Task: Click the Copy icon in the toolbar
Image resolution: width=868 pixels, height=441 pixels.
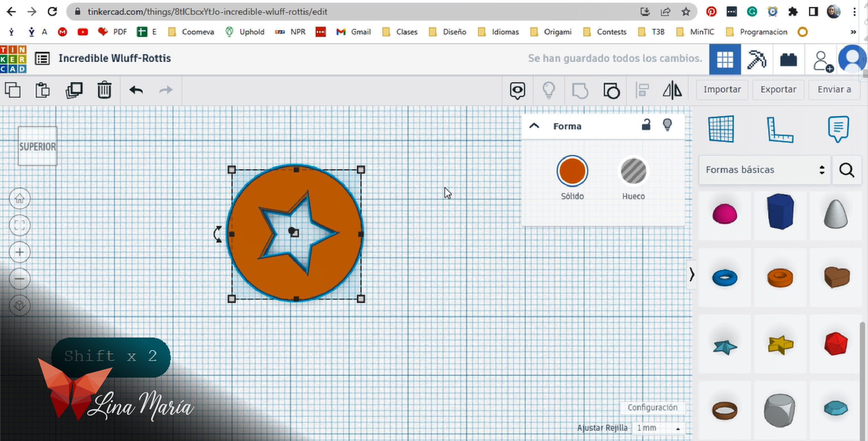Action: coord(13,90)
